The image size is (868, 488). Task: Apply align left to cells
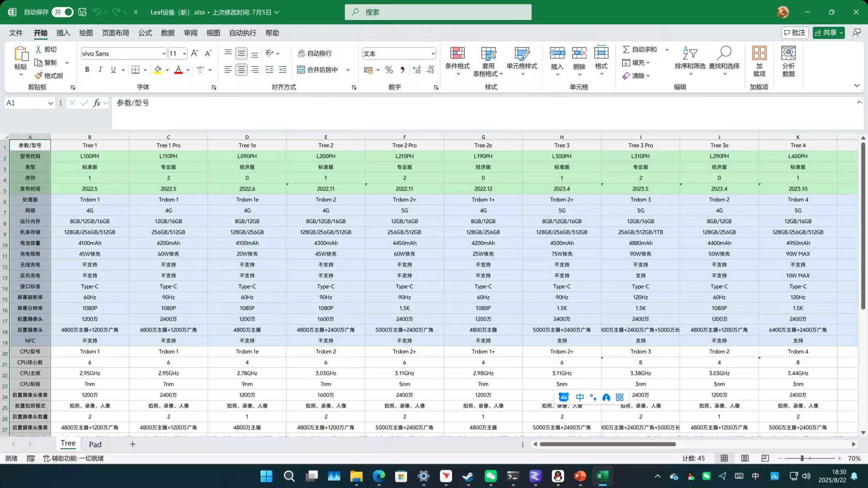228,70
